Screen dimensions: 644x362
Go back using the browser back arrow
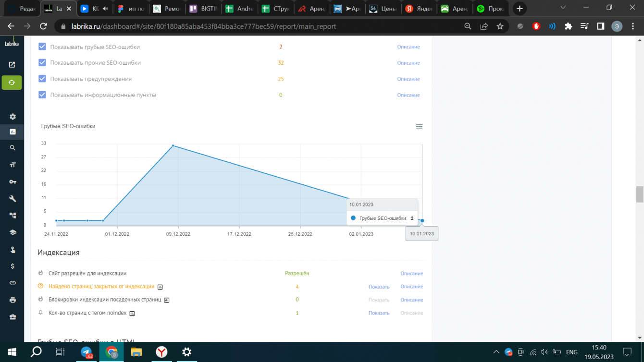(x=11, y=26)
